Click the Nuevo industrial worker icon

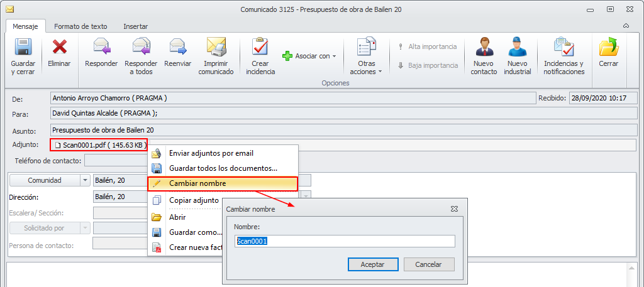point(518,46)
